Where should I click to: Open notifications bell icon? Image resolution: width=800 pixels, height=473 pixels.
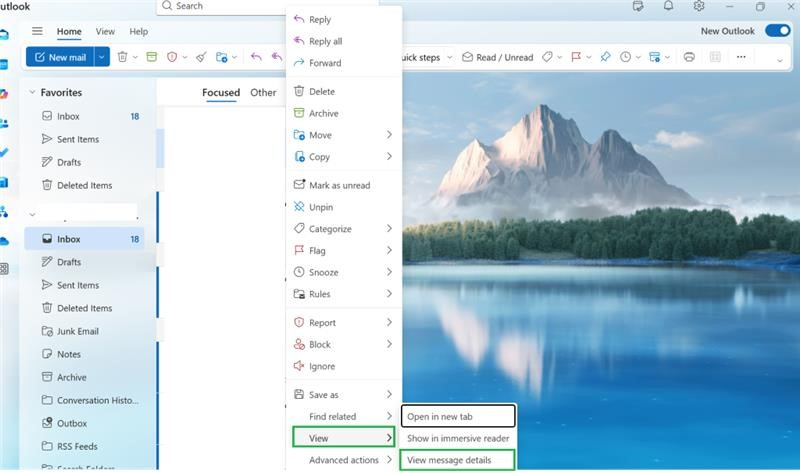coord(668,6)
